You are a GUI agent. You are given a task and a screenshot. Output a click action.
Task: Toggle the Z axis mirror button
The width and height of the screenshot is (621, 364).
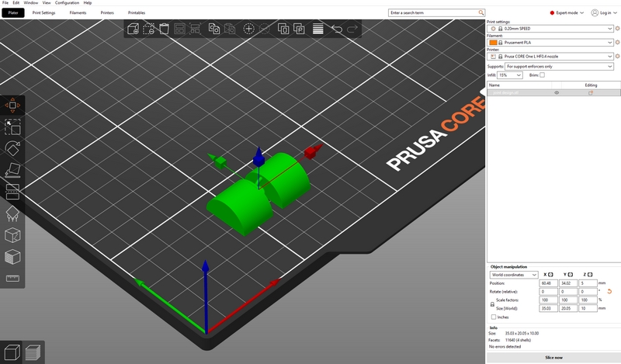click(590, 275)
